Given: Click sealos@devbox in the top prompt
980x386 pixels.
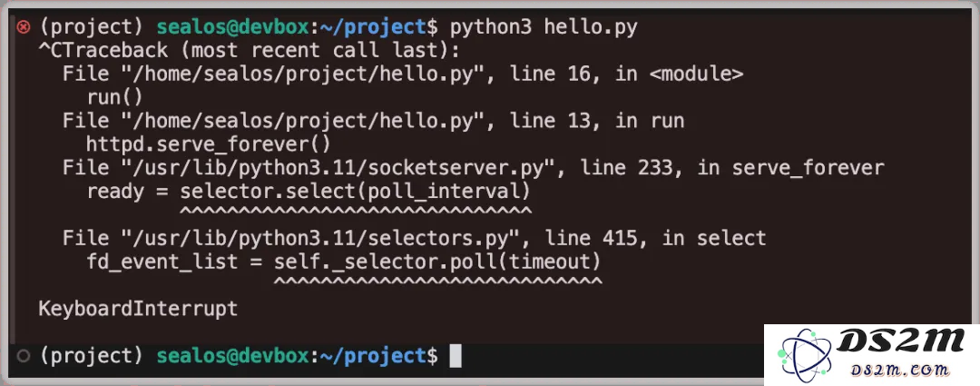Looking at the screenshot, I should pyautogui.click(x=232, y=27).
